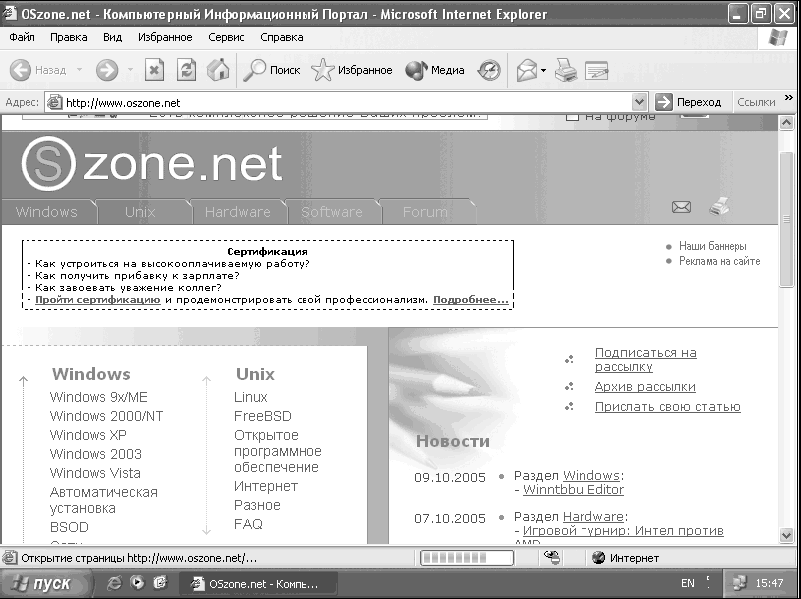This screenshot has height=599, width=801.
Task: Open the Пройти сертификацию link
Action: coord(98,300)
